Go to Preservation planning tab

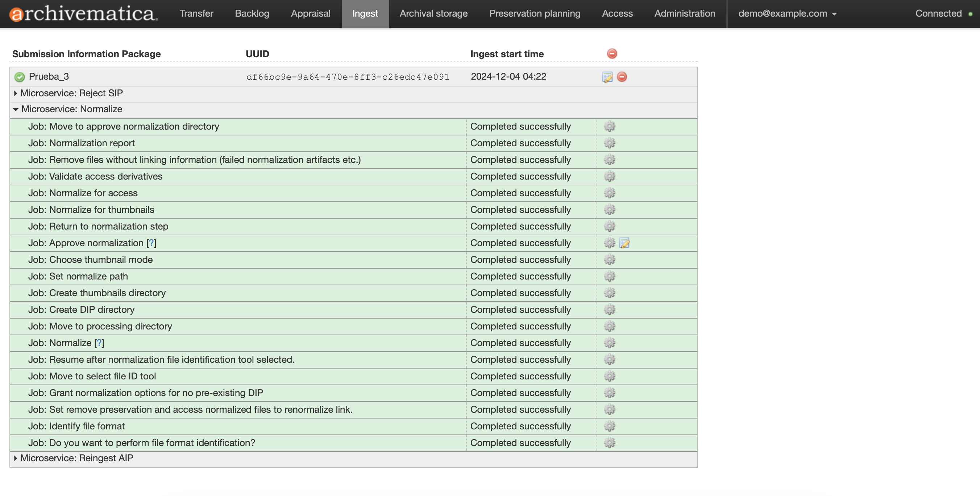click(534, 14)
